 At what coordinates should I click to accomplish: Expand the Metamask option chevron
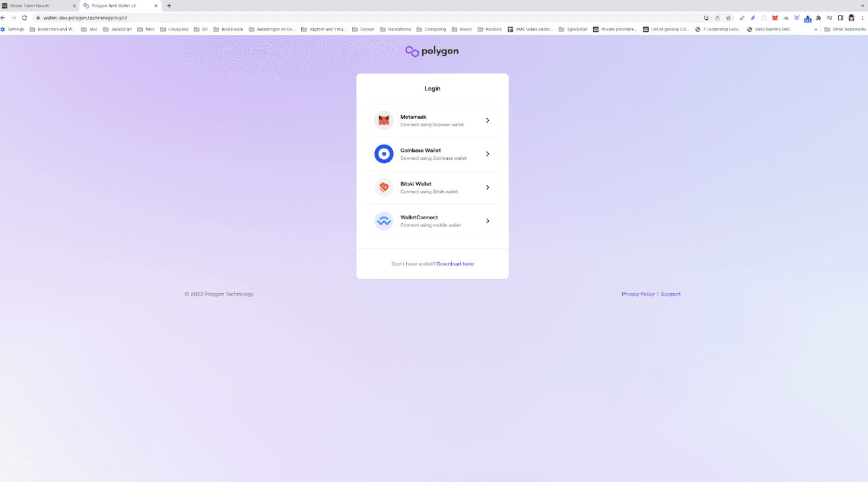pos(488,120)
